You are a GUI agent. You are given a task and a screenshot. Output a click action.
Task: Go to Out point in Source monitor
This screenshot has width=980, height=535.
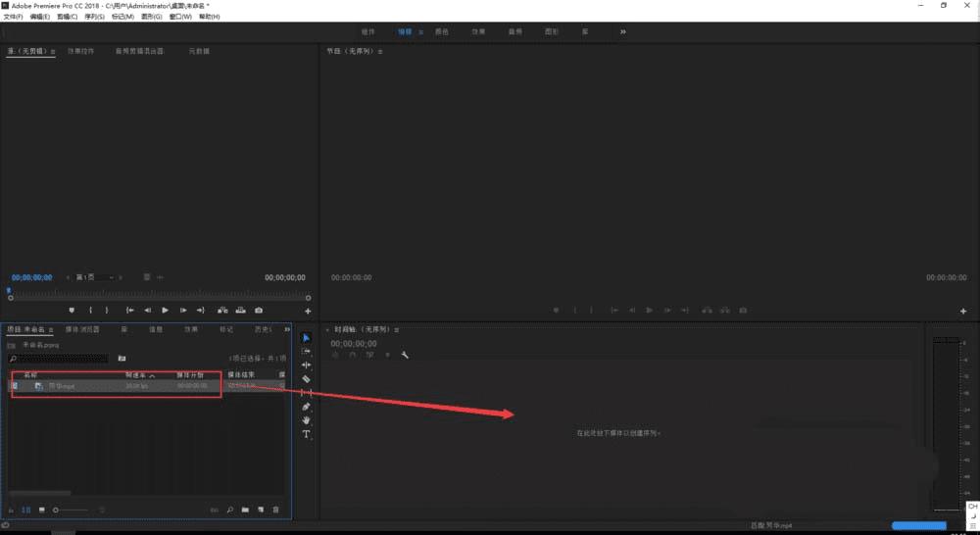(201, 310)
